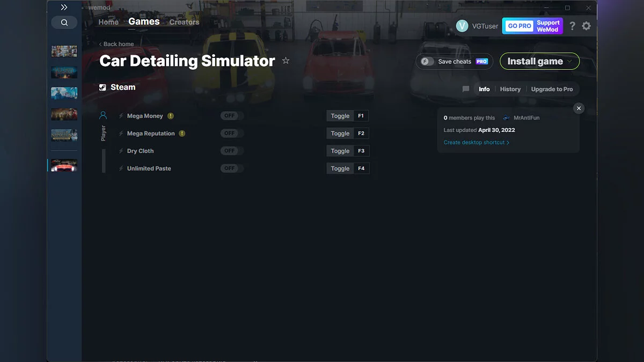Click the VGTuser avatar icon
This screenshot has width=644, height=362.
click(462, 25)
